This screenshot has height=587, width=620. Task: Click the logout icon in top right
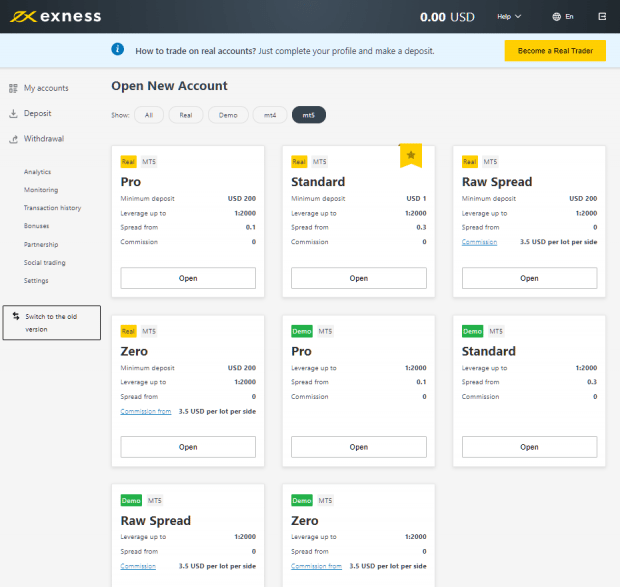point(601,17)
